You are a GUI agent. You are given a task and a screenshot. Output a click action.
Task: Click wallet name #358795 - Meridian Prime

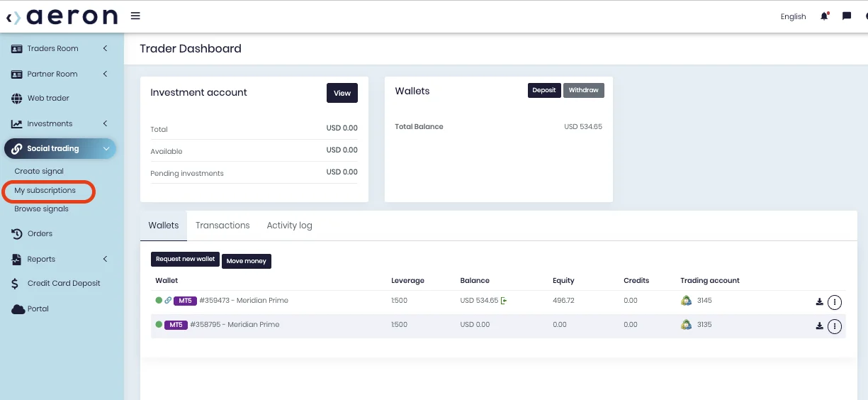pyautogui.click(x=235, y=325)
